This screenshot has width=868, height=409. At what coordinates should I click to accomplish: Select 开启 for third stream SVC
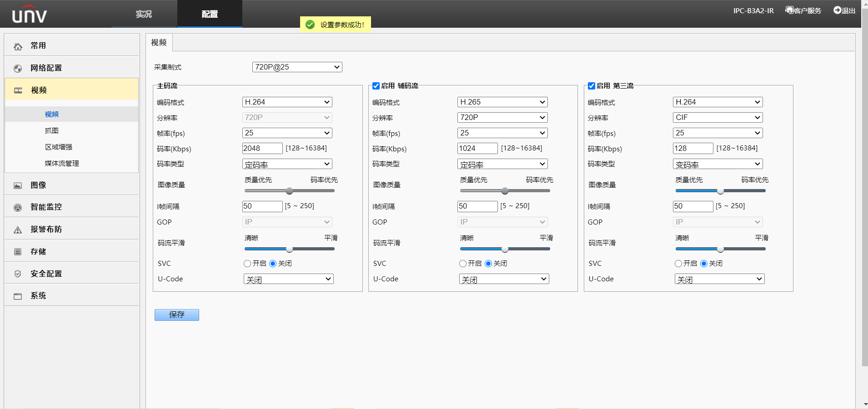(678, 264)
